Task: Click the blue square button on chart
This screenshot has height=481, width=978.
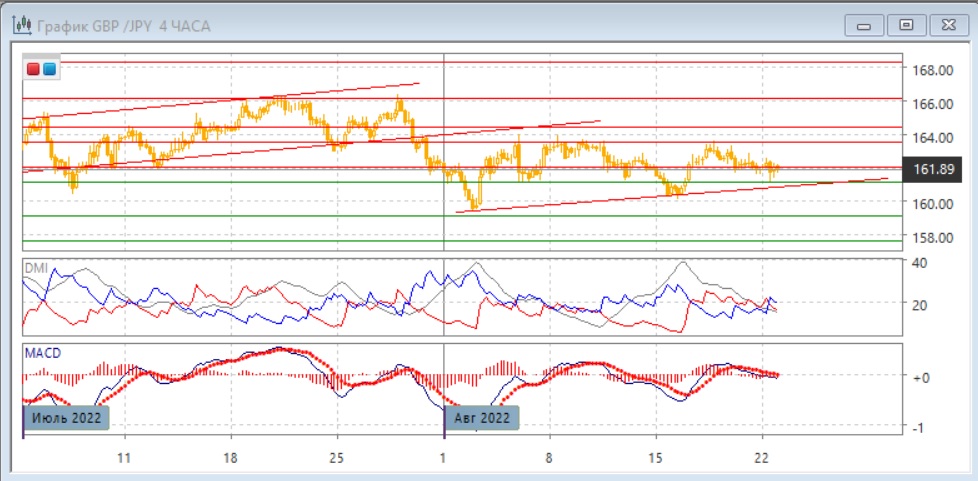Action: click(49, 69)
